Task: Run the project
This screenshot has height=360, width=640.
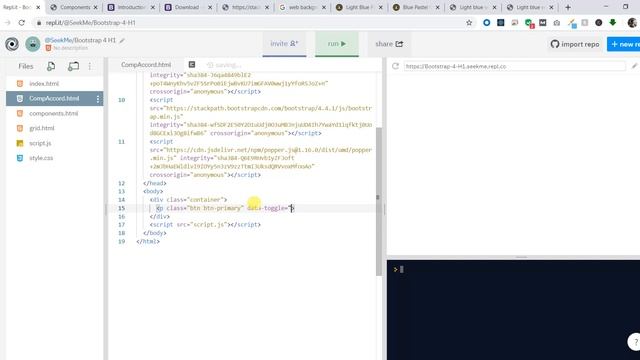Action: pos(337,44)
